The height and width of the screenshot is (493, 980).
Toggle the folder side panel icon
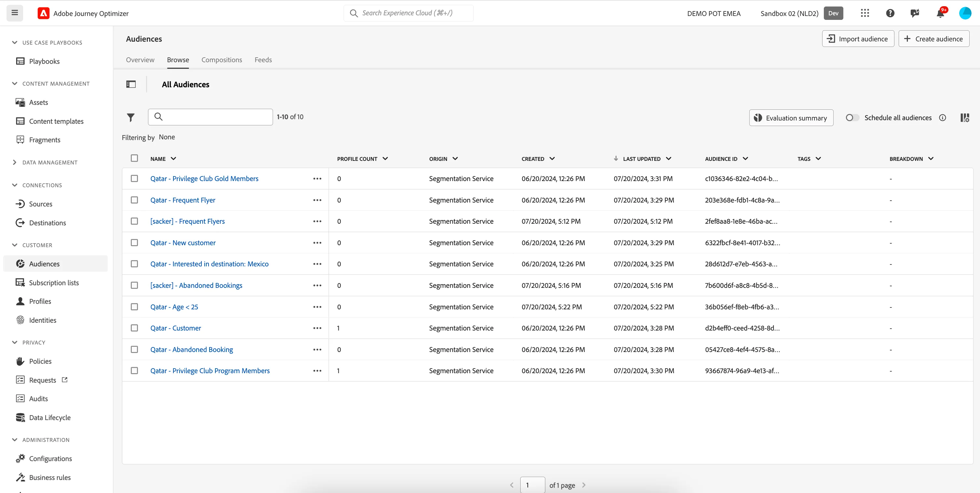pyautogui.click(x=131, y=84)
